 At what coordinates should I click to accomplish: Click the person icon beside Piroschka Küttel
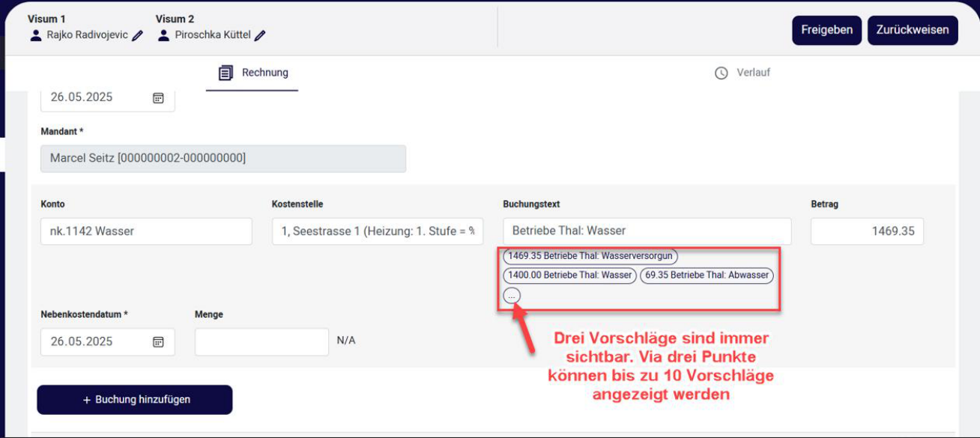coord(163,35)
